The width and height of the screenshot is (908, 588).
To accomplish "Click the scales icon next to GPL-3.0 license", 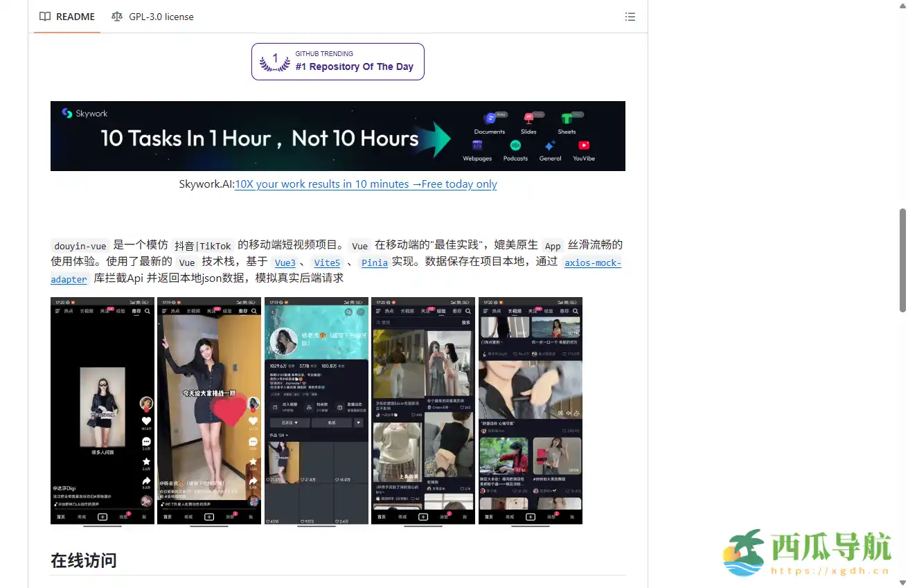I will tap(116, 17).
